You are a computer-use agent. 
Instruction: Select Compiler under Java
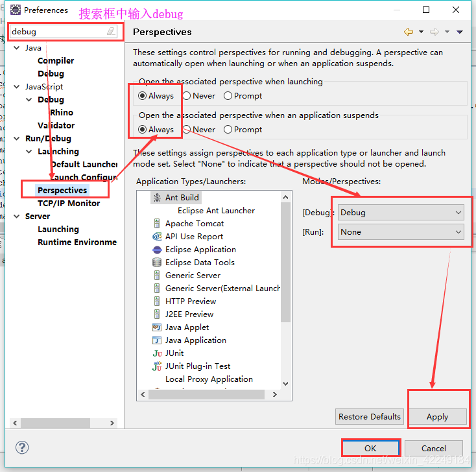56,61
